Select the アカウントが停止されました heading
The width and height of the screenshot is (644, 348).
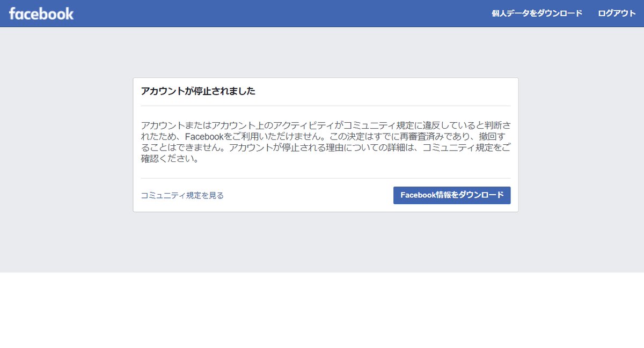click(x=198, y=91)
